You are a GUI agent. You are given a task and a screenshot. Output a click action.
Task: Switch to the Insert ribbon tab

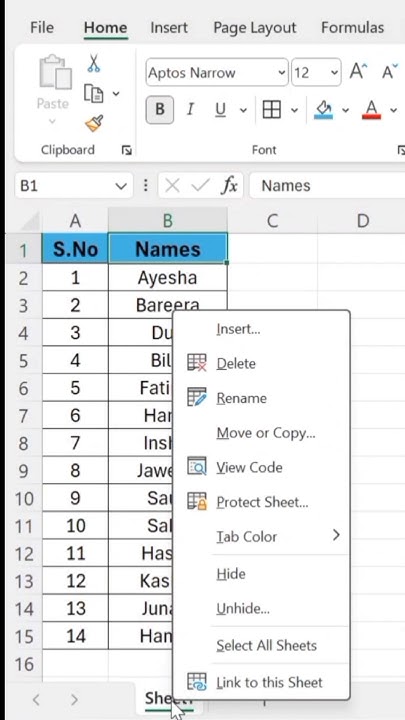169,28
